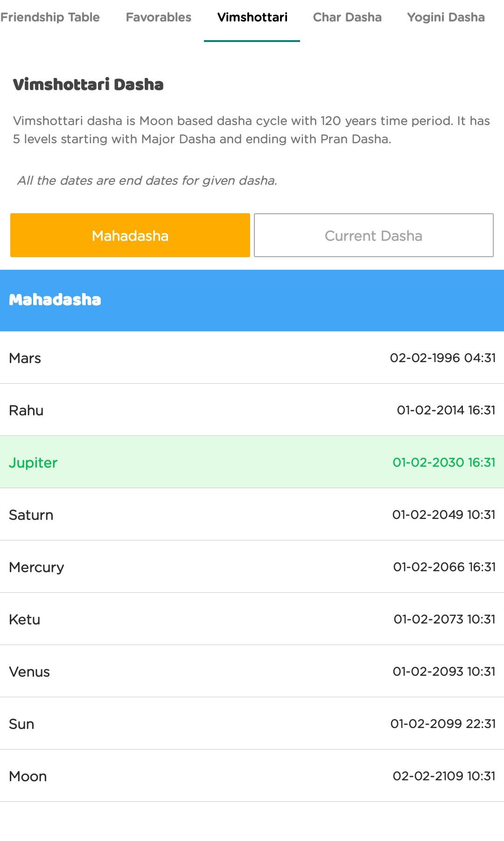Tap the Mercury mahadasha entry

252,567
